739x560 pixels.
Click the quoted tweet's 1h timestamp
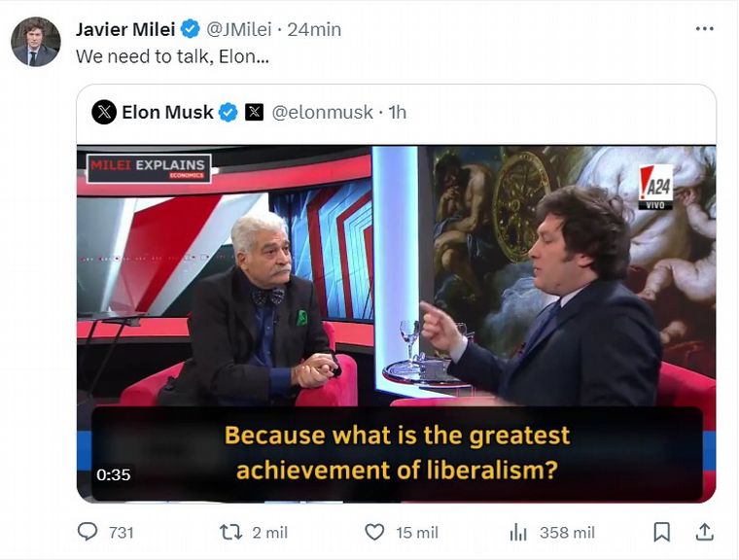[397, 112]
